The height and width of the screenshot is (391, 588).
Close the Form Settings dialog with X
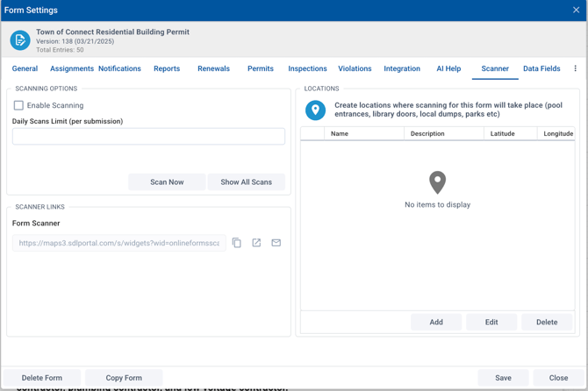577,11
